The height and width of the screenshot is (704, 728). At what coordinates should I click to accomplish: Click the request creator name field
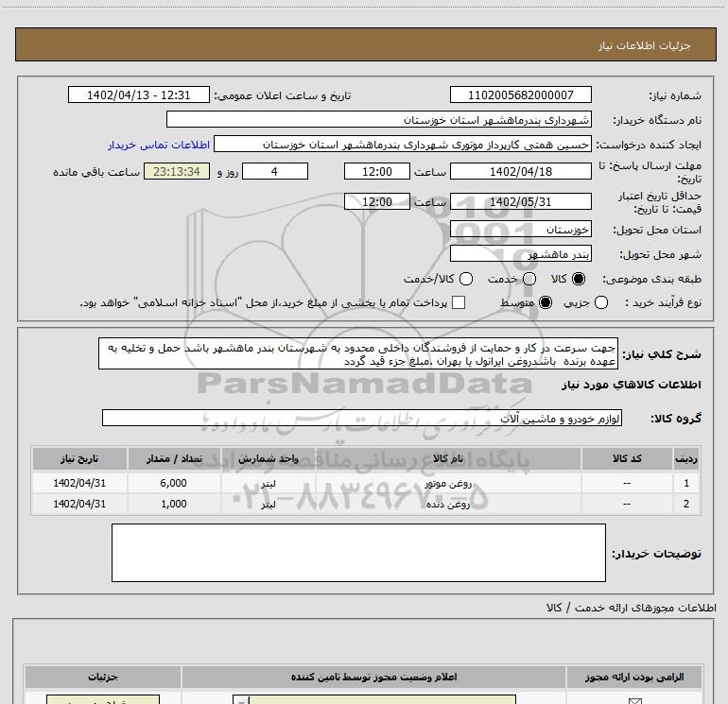pyautogui.click(x=403, y=144)
